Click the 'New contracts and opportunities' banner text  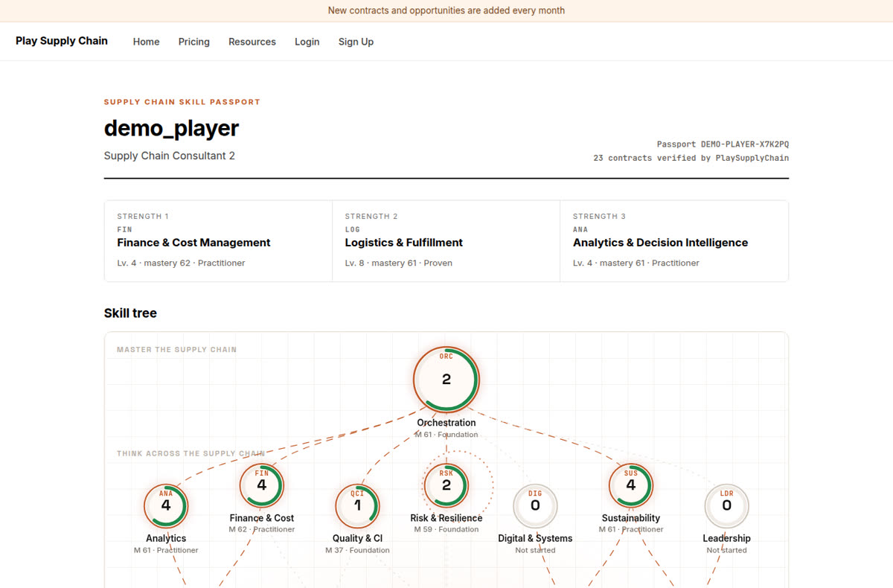446,10
